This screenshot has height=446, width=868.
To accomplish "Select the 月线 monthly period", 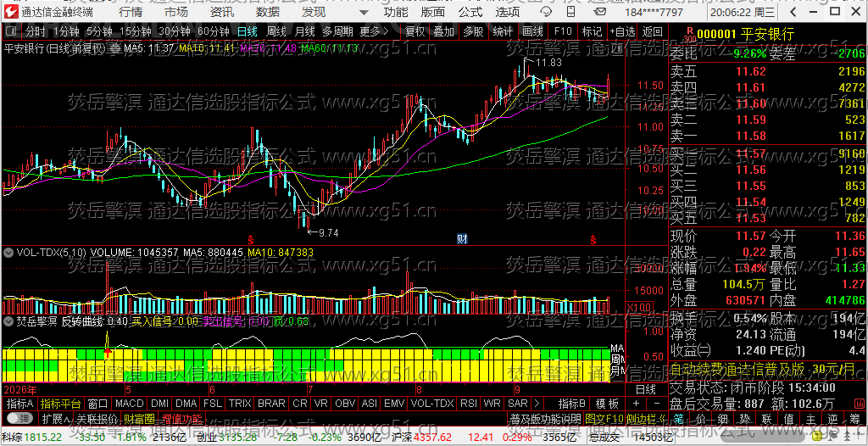I will 304,31.
